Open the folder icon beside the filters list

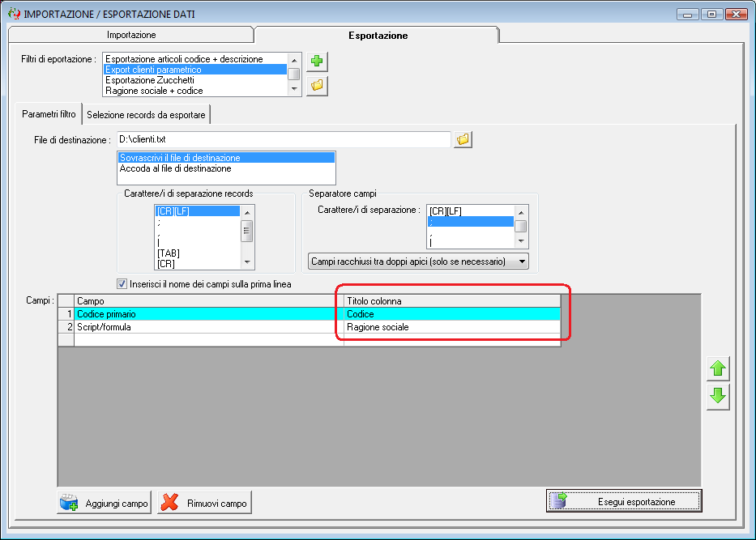point(317,86)
